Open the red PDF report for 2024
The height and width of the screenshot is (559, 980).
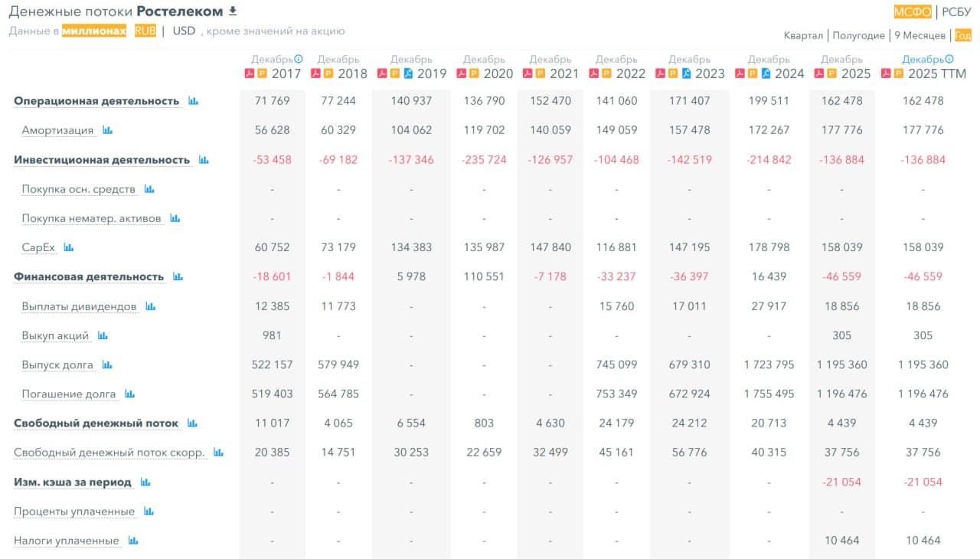(x=740, y=74)
